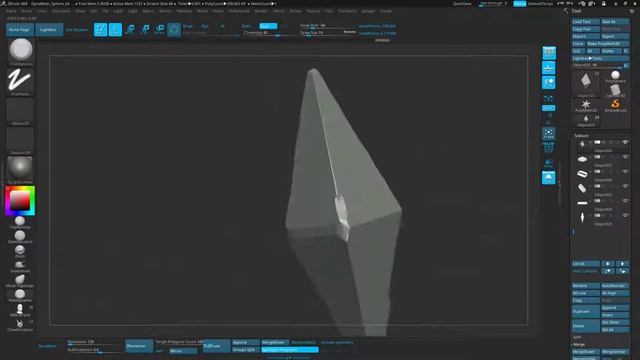Select the Move Topological brush

click(20, 281)
